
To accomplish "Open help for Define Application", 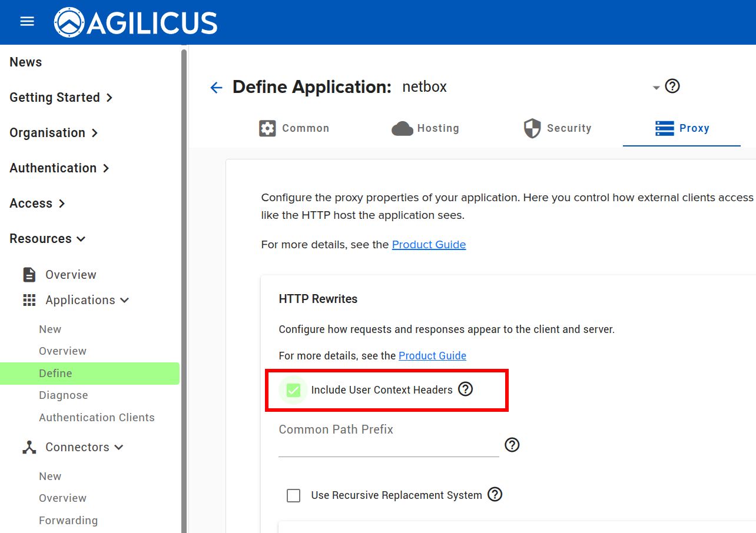I will (x=672, y=86).
